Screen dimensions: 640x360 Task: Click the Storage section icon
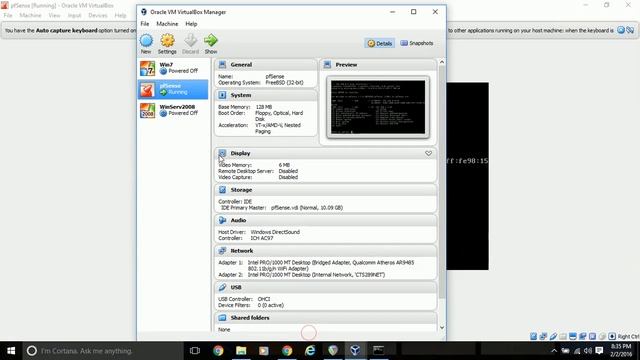[x=222, y=190]
